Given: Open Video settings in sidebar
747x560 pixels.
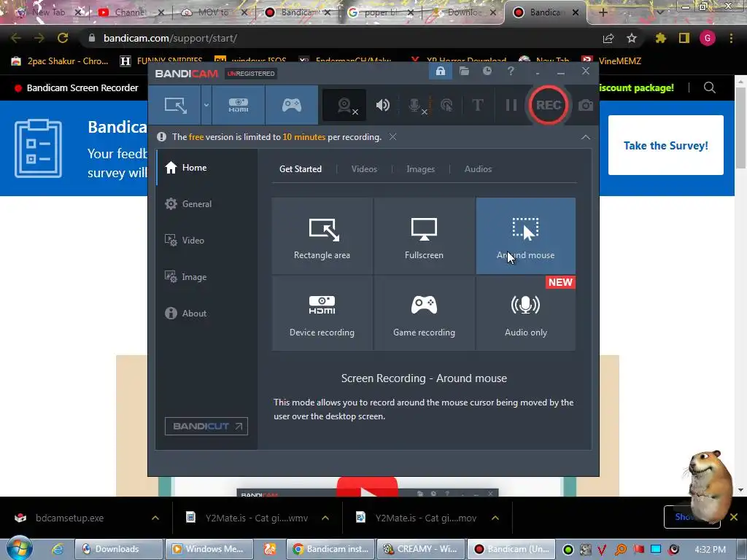Looking at the screenshot, I should [206, 241].
